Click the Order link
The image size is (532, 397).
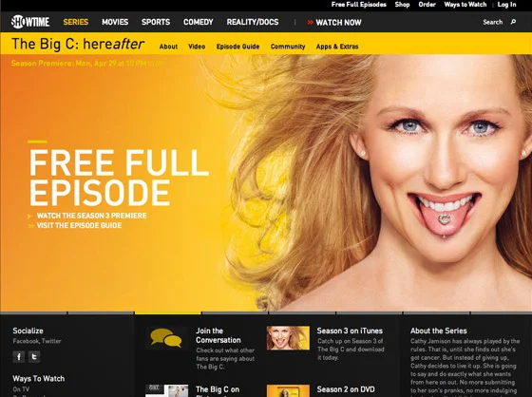click(427, 5)
